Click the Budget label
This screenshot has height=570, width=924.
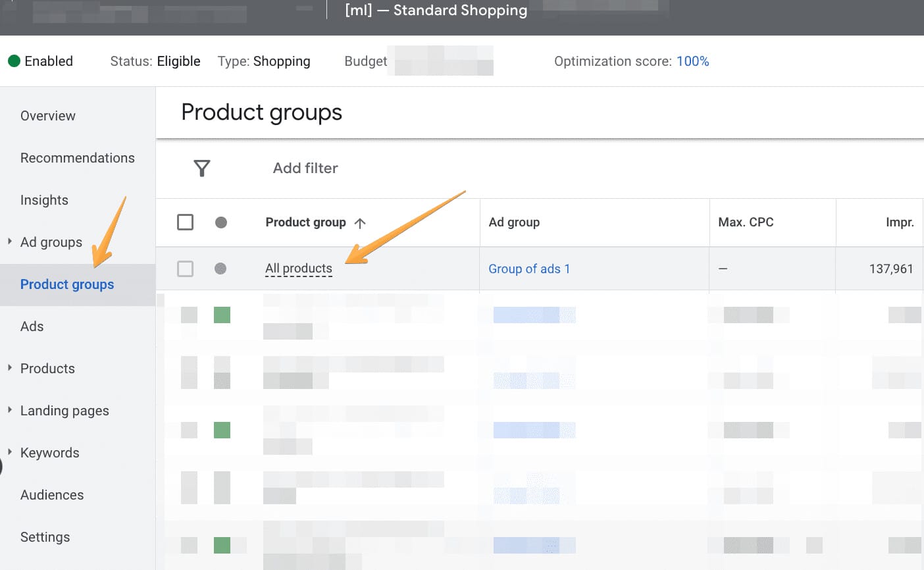(x=366, y=61)
